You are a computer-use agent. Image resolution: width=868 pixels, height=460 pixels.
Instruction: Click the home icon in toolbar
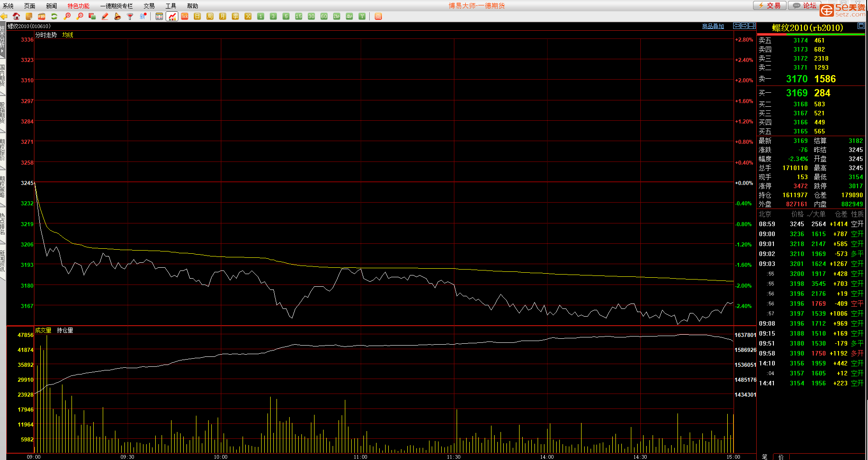pos(16,16)
